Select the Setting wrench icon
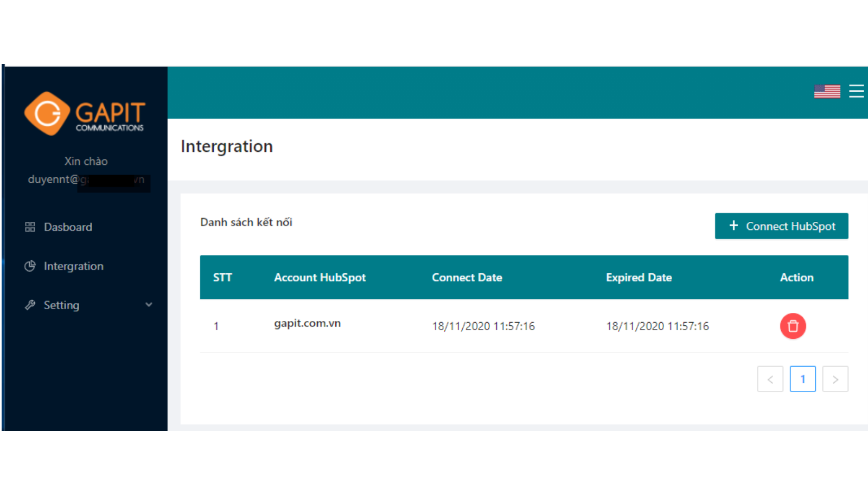Viewport: 868px width, 488px height. [30, 305]
